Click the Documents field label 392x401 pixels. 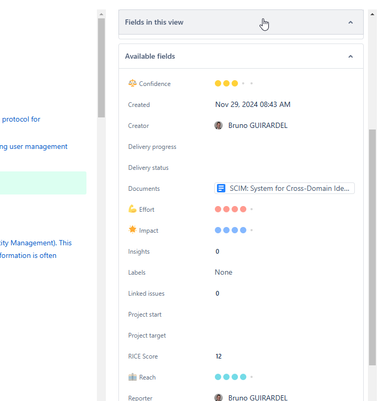coord(144,189)
